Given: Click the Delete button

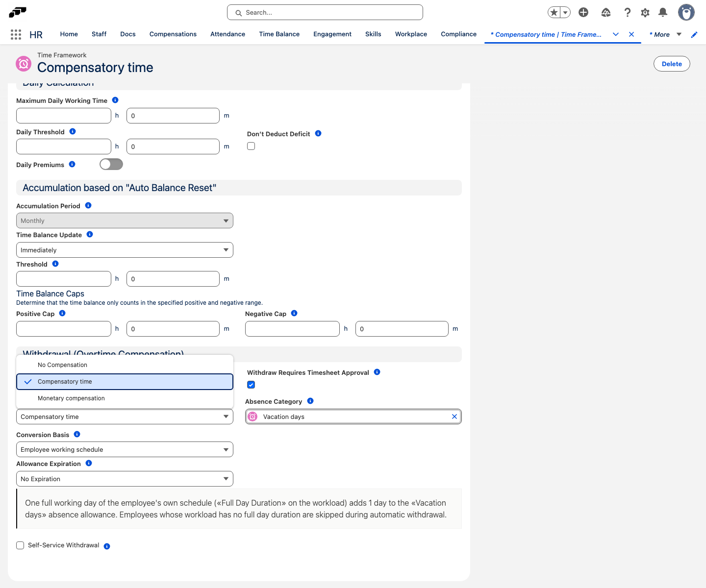Looking at the screenshot, I should pyautogui.click(x=672, y=64).
